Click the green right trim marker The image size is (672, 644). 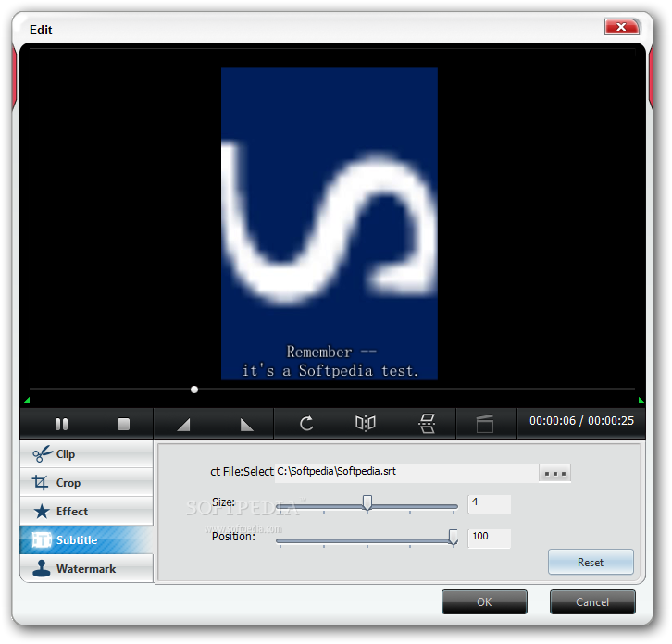[641, 400]
